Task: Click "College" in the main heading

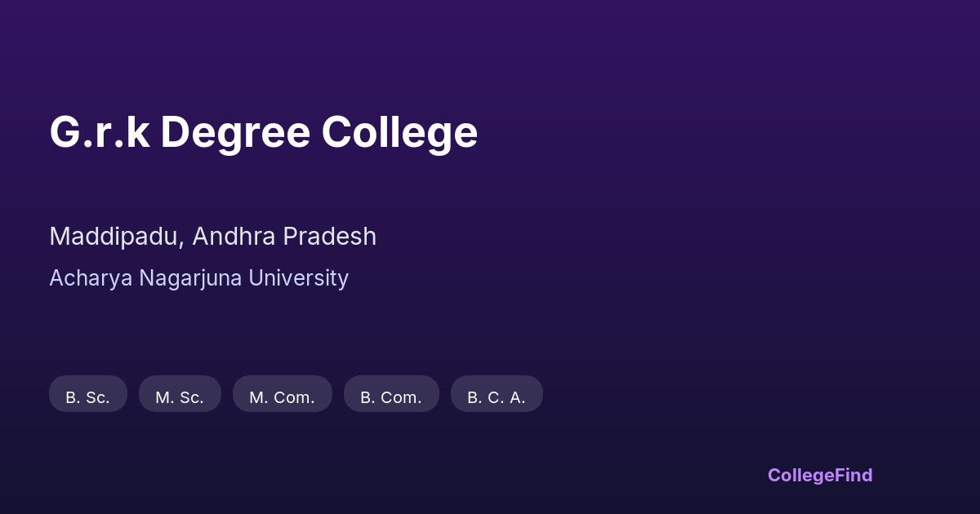Action: point(399,132)
